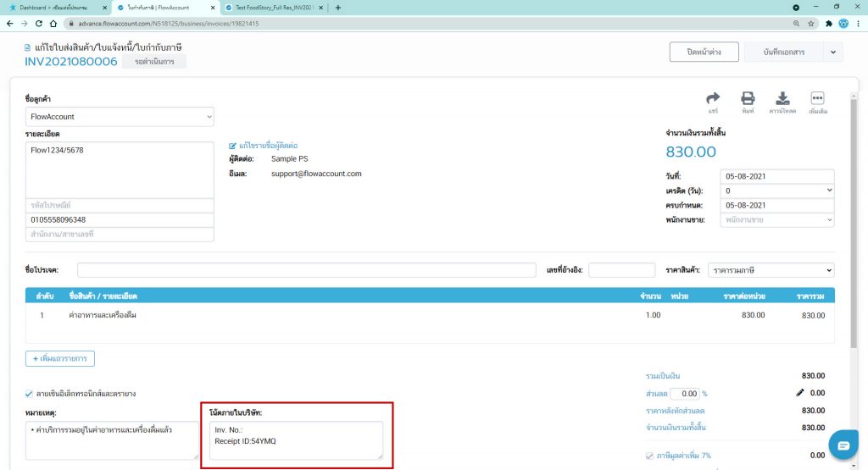Click the share arrow icon
This screenshot has width=868, height=470.
713,98
